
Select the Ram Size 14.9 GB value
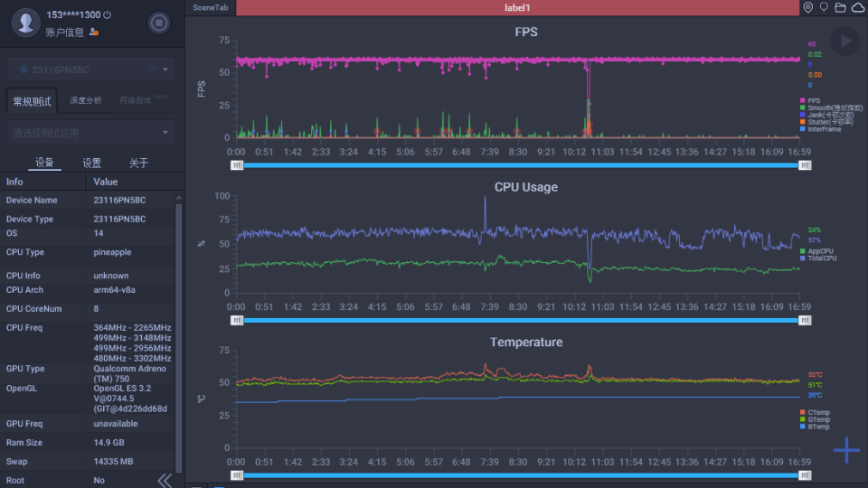(108, 443)
